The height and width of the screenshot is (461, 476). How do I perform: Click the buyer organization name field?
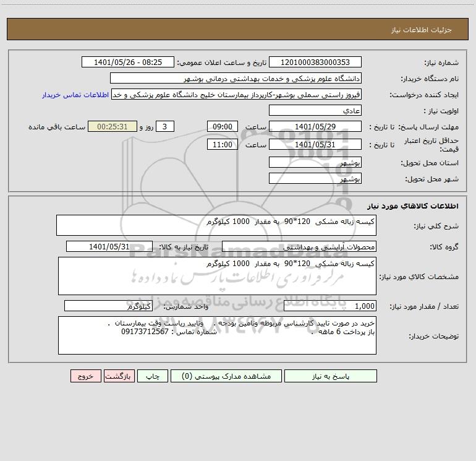pyautogui.click(x=236, y=78)
